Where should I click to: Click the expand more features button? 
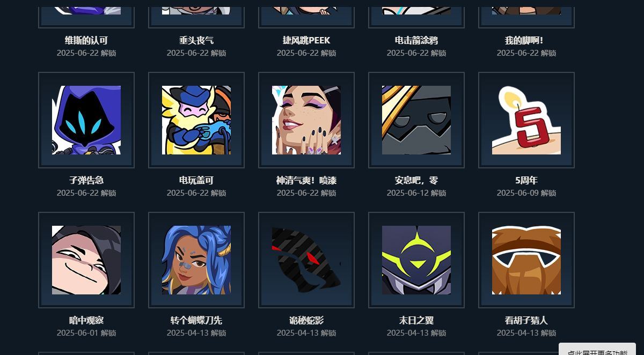[597, 350]
